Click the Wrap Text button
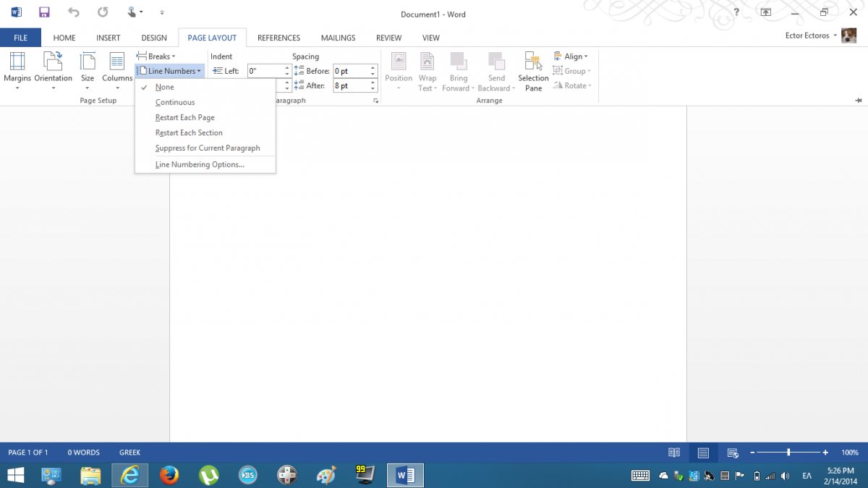Screen dimensions: 868x488 427,72
